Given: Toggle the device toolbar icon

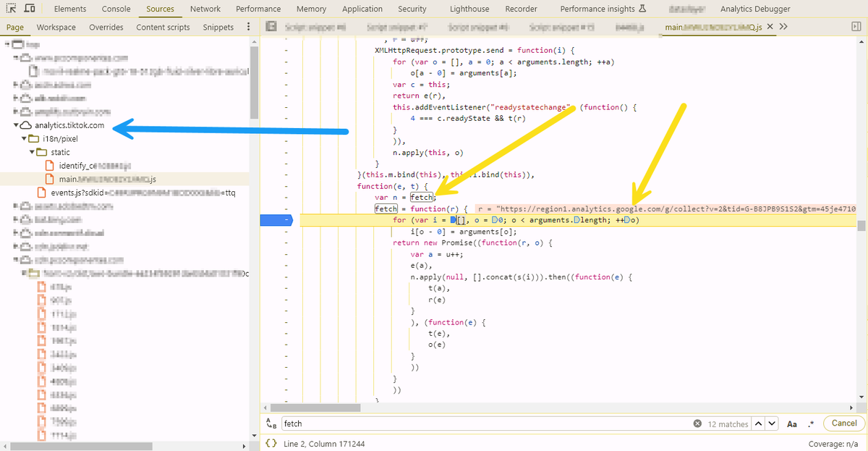Looking at the screenshot, I should click(30, 9).
